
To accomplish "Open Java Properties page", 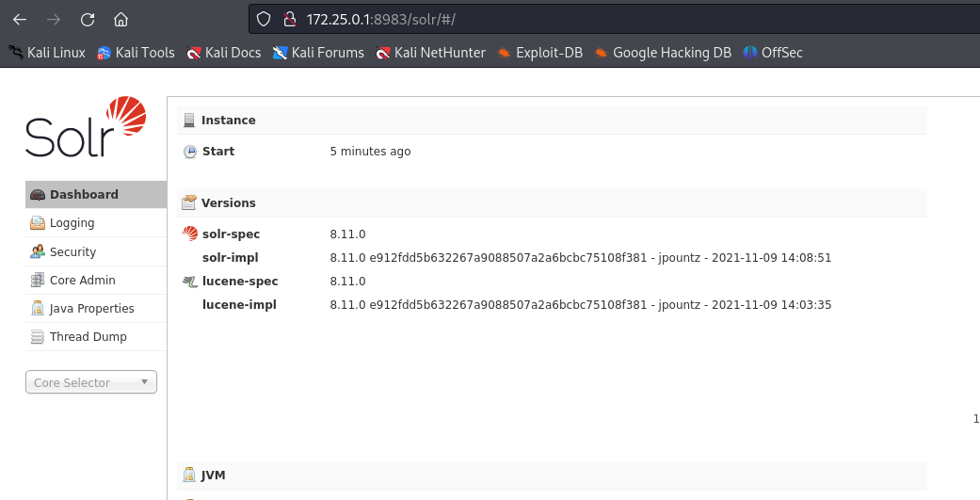I will click(96, 308).
